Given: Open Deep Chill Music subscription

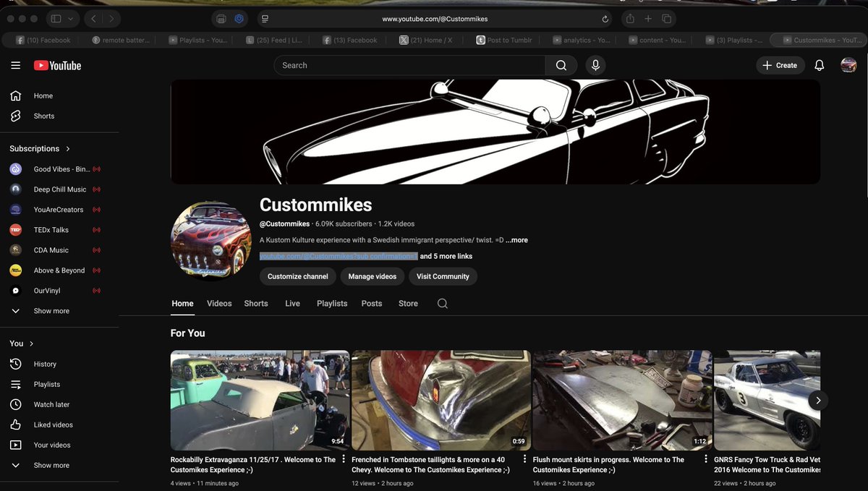Looking at the screenshot, I should click(59, 189).
